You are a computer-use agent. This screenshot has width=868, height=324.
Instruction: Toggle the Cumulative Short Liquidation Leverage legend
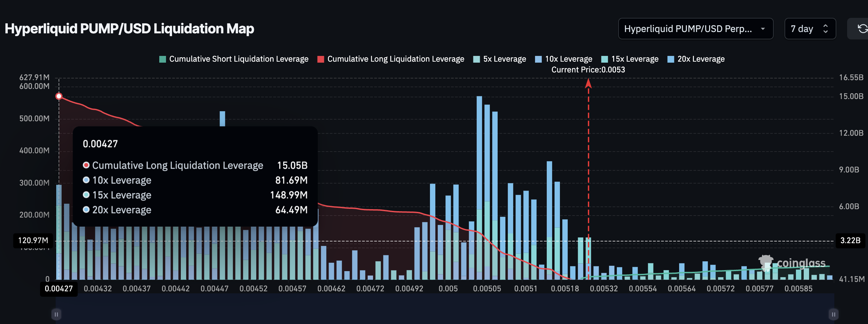[234, 59]
